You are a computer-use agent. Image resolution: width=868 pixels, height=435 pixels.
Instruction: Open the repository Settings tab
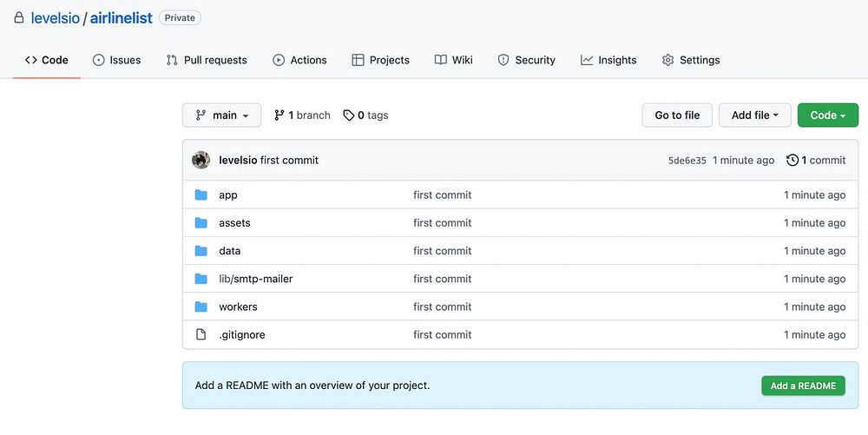click(x=691, y=60)
